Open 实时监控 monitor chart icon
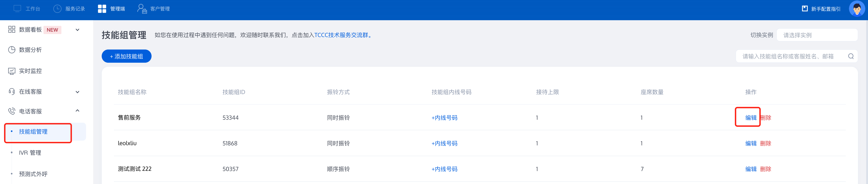This screenshot has width=868, height=184. pos(12,71)
